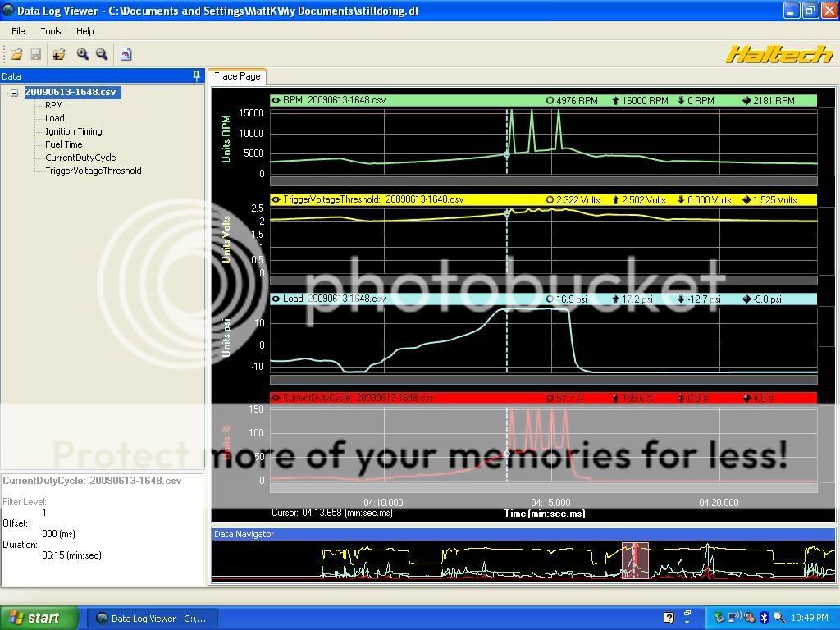Click the Zoom In magnifier icon

[x=81, y=54]
